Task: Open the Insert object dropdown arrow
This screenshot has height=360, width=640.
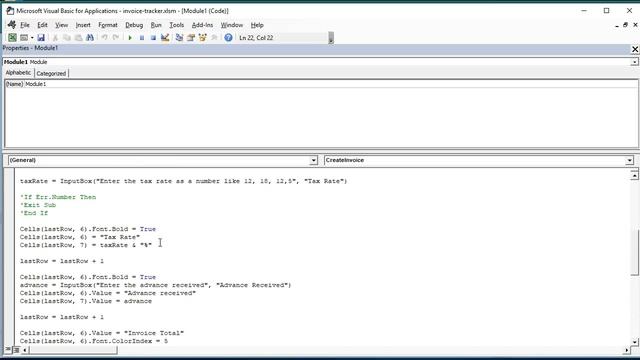Action: [x=32, y=38]
